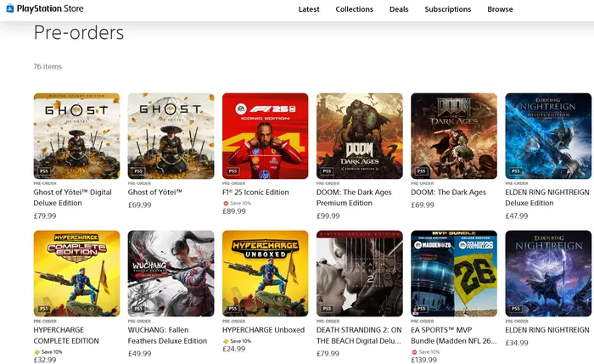Click the ELDEN RING NIGHTREIGN Deluxe Edition title
The height and width of the screenshot is (364, 594).
click(x=547, y=198)
